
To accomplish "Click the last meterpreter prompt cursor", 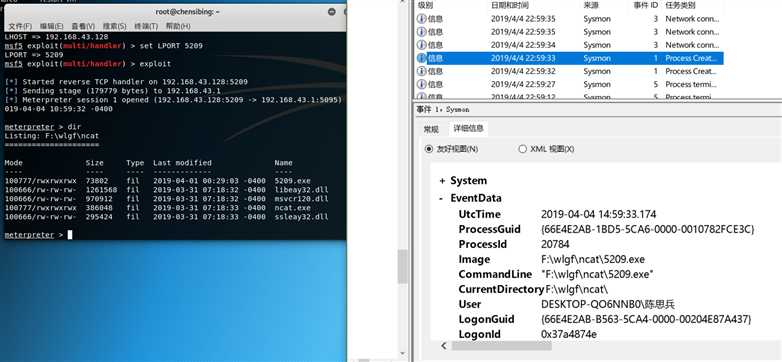I will click(70, 235).
